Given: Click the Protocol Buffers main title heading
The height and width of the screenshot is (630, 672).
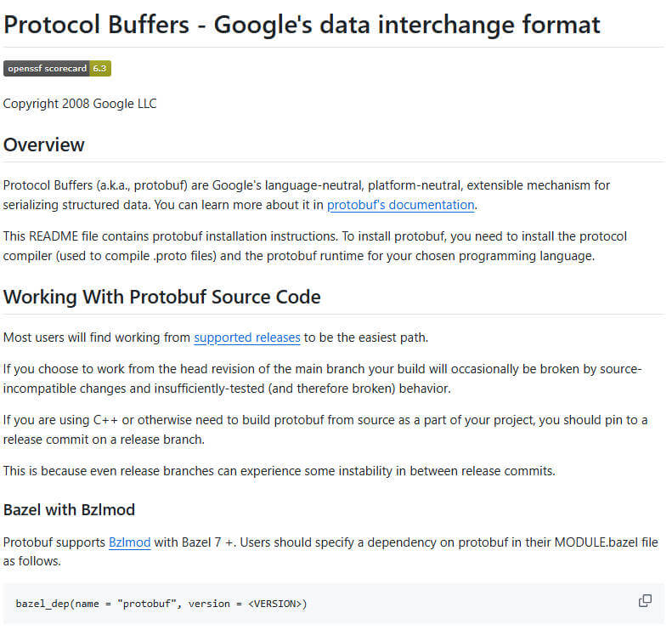Looking at the screenshot, I should 302,25.
